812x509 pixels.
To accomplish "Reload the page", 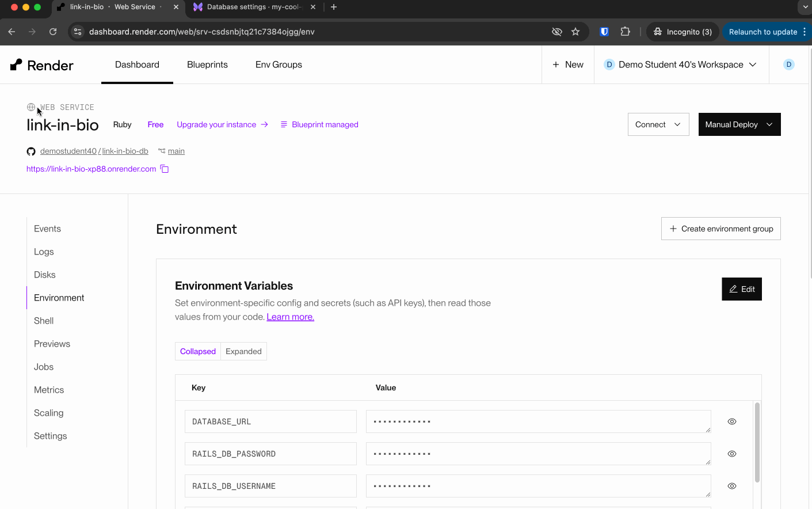I will pyautogui.click(x=53, y=32).
